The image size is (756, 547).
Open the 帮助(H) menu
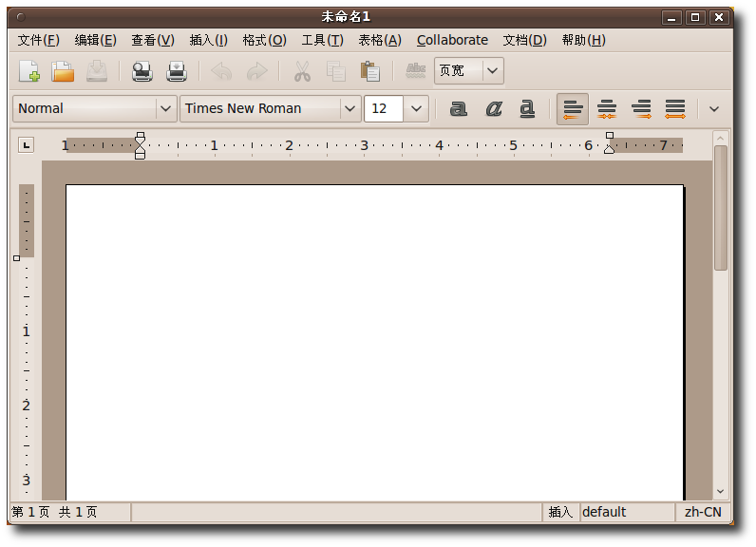(584, 40)
